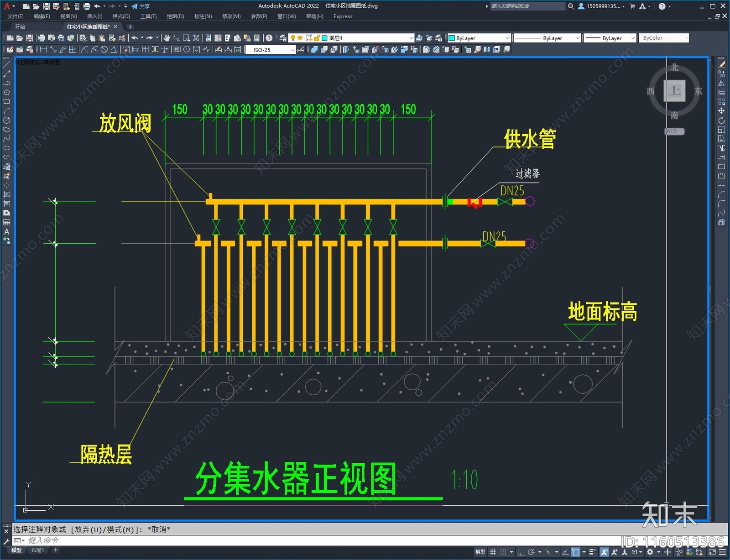Select the Circle draw tool in left toolbar
Viewport: 730px width, 560px height.
[6, 120]
